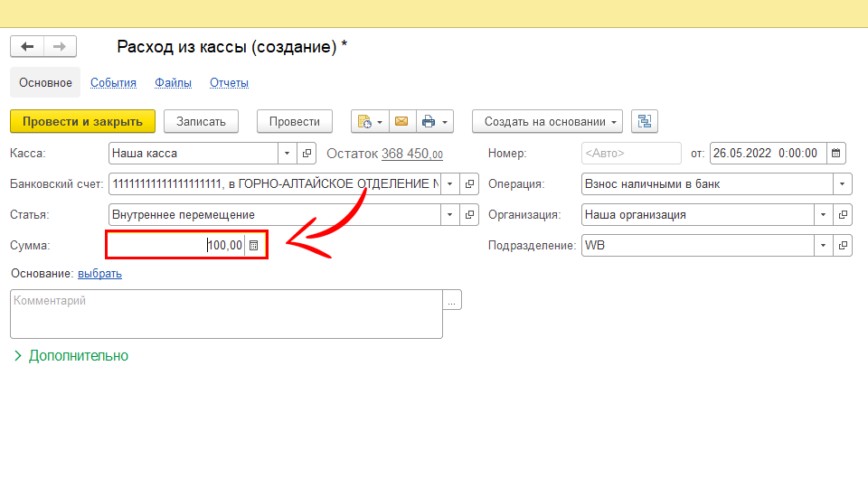Click the forward navigation arrow
868x488 pixels.
60,47
